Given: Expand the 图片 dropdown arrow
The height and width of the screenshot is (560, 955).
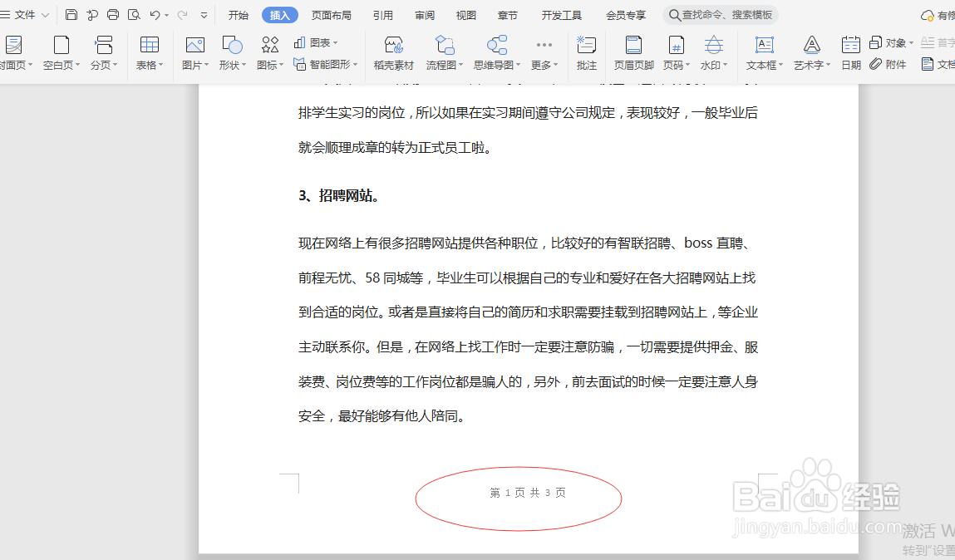Looking at the screenshot, I should coord(206,65).
